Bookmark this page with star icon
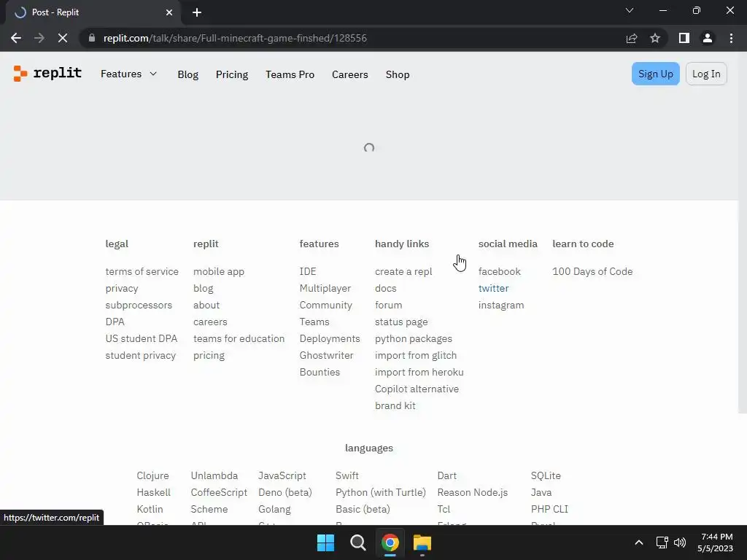Screen dimensions: 747x560 [x=655, y=38]
